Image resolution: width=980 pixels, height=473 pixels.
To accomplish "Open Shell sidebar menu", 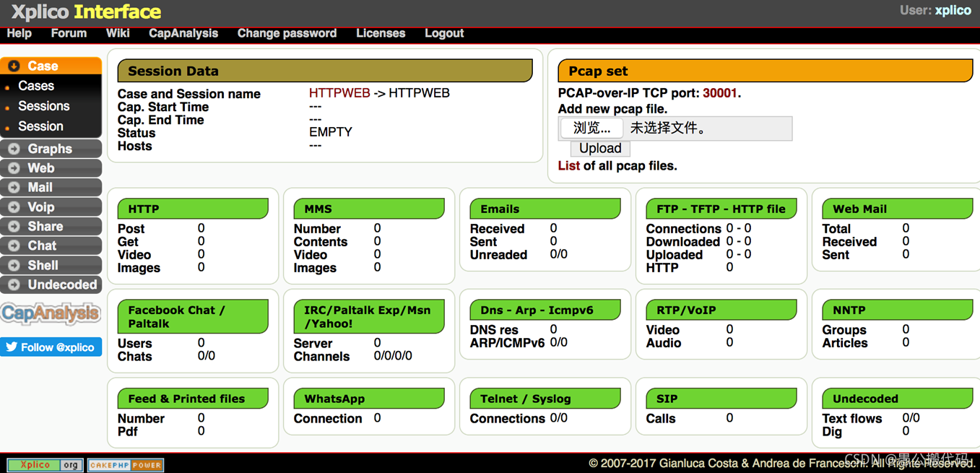I will [51, 266].
